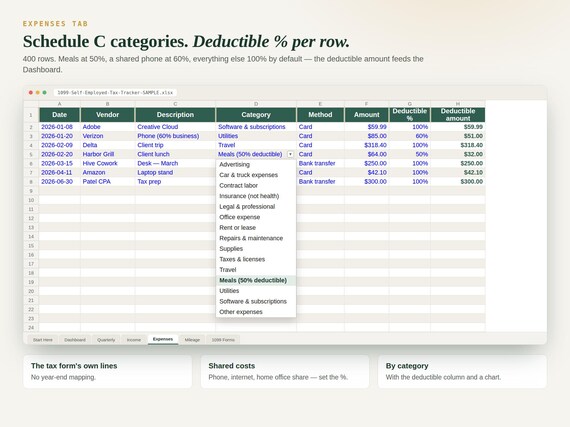Select the 50% deductible percent cell
The image size is (570, 427).
pyautogui.click(x=410, y=154)
